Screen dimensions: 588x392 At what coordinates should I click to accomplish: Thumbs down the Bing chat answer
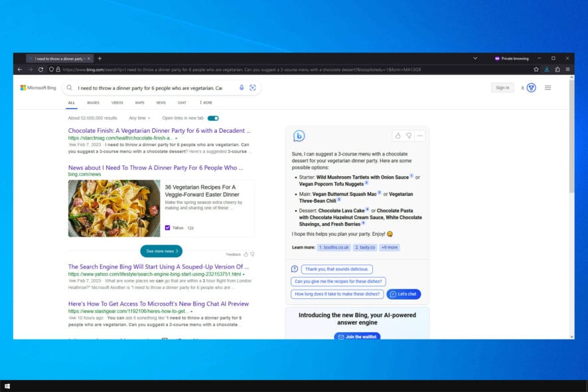pos(410,135)
